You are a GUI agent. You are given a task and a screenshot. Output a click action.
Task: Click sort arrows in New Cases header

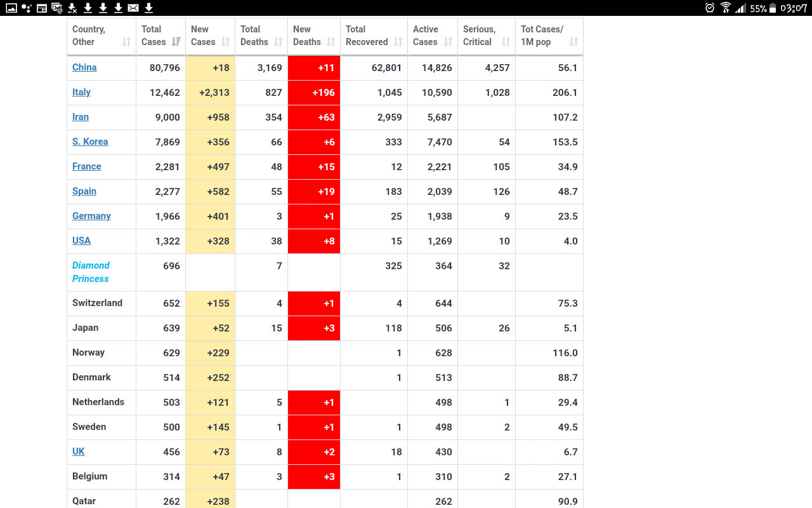(226, 42)
